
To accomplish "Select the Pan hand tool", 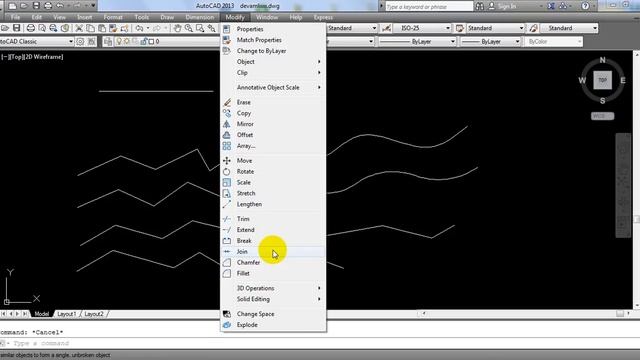I will [x=177, y=28].
